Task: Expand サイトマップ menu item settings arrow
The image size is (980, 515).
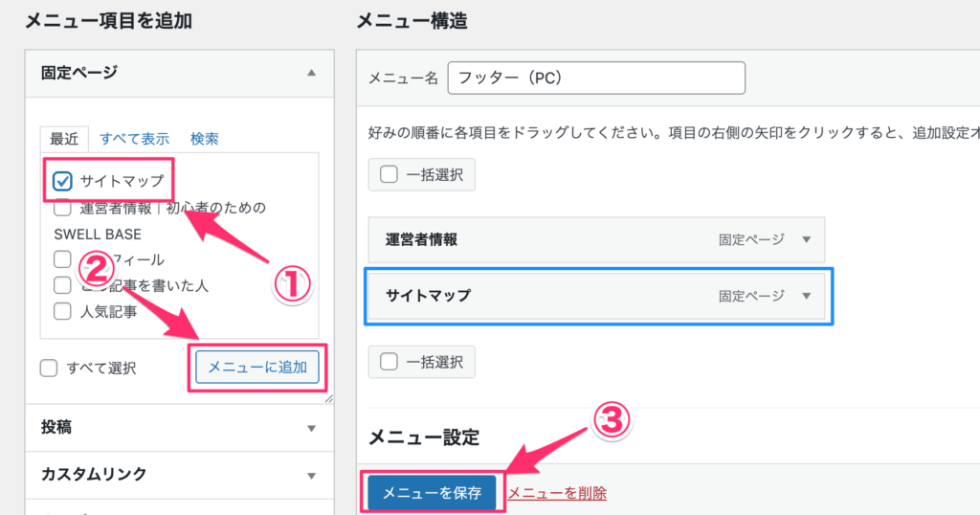Action: pos(806,296)
